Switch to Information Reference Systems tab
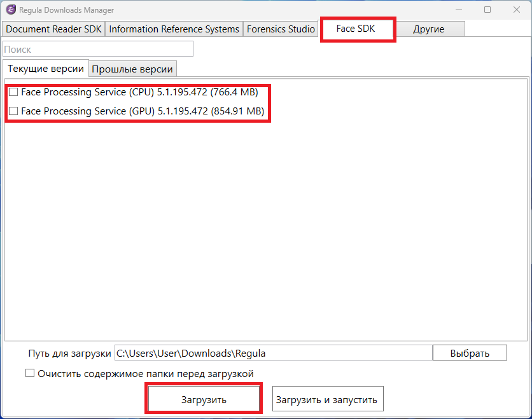 (174, 29)
